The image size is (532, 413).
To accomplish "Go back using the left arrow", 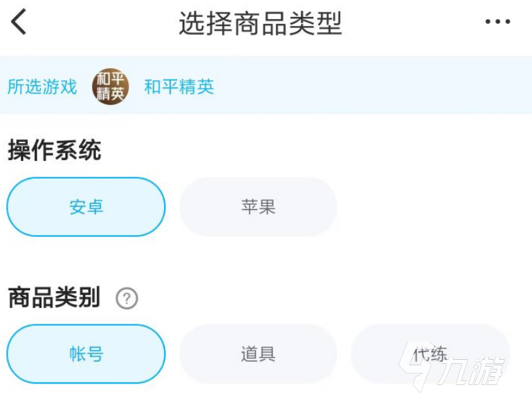I will tap(19, 23).
